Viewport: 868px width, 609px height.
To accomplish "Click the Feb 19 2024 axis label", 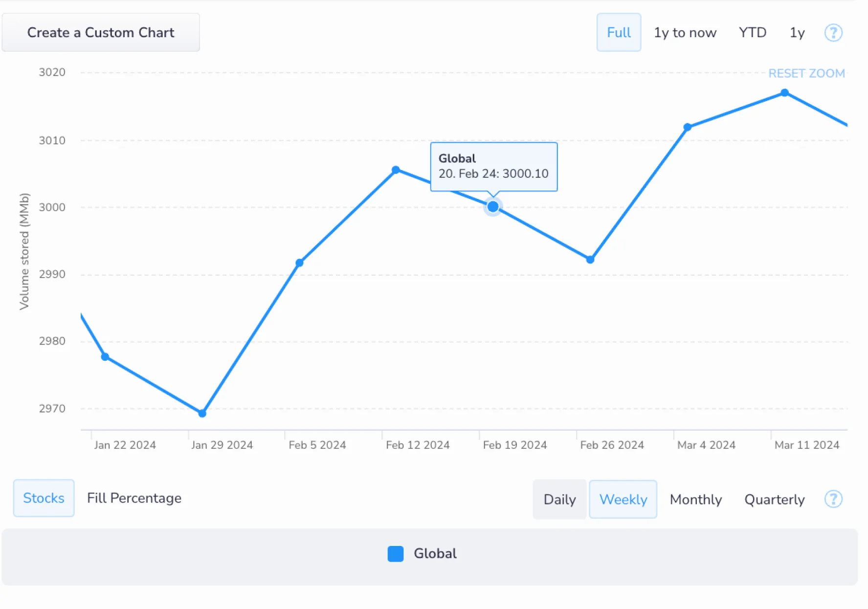I will [x=514, y=445].
